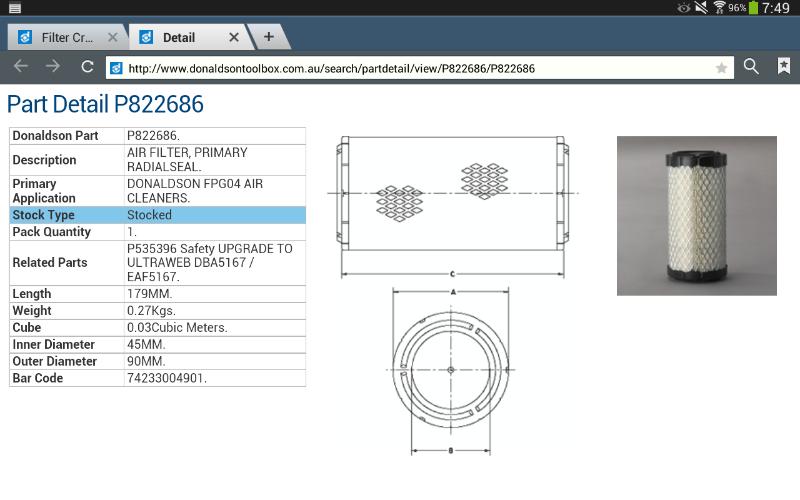Click the Bar Code row label
This screenshot has height=500, width=800.
click(x=38, y=378)
